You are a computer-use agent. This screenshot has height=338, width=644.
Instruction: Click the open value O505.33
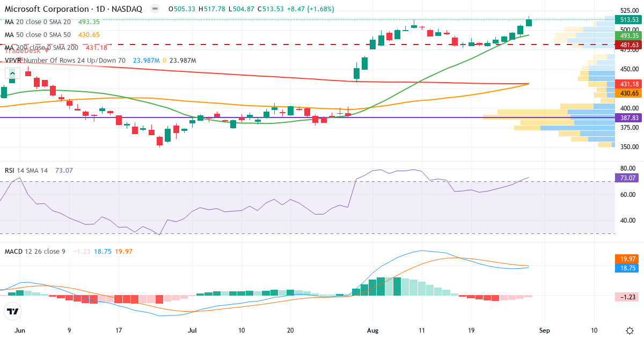182,9
